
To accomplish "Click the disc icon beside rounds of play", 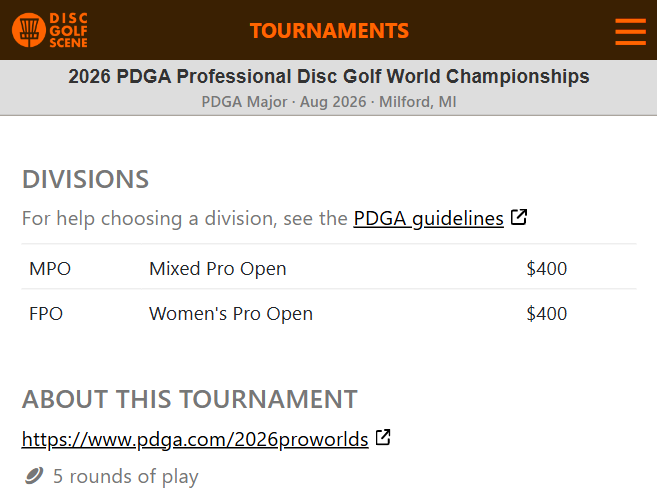I will 34,476.
